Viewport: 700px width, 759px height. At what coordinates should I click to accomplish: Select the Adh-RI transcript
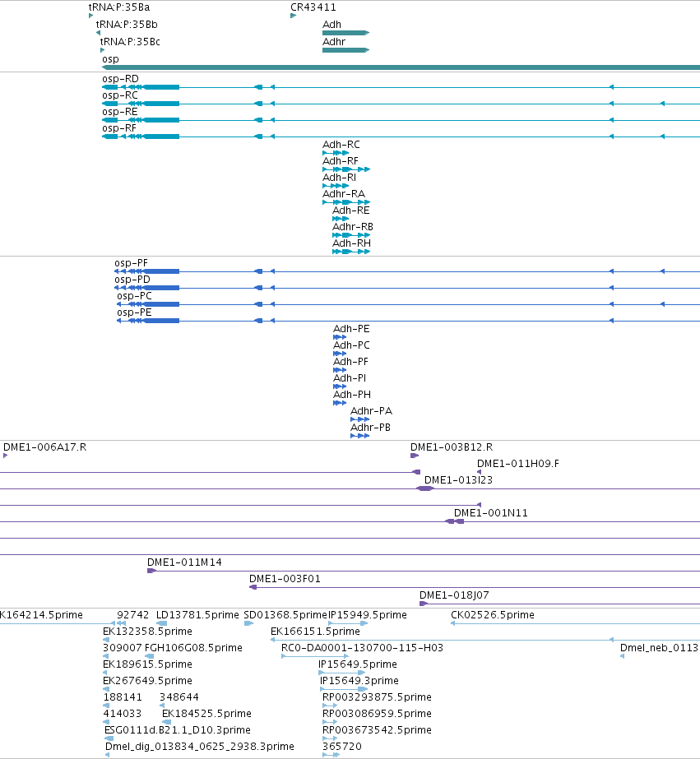336,186
